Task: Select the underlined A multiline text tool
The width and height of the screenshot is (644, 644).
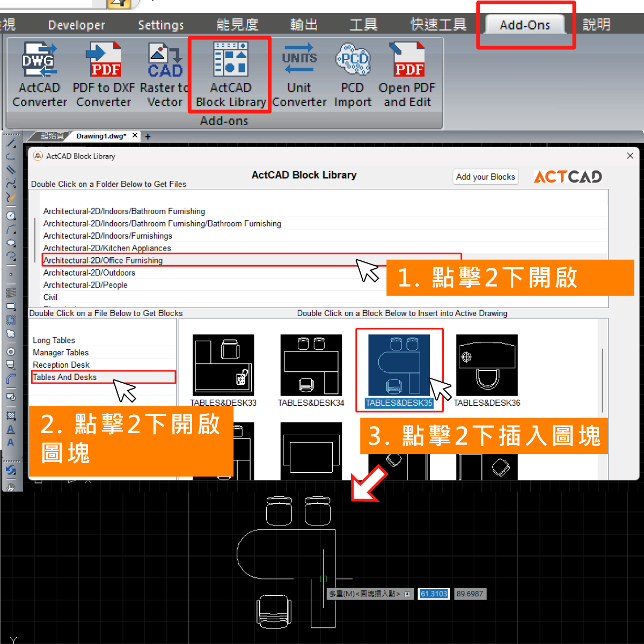Action: [11, 429]
